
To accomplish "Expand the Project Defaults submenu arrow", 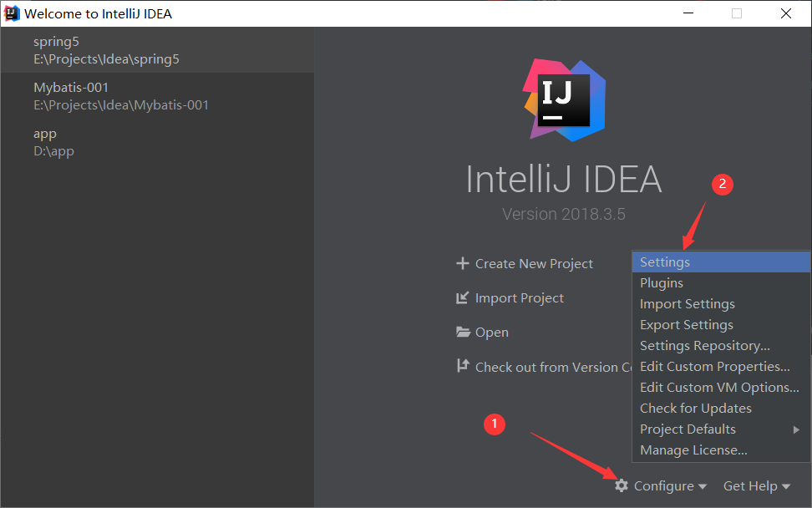I will pos(796,429).
